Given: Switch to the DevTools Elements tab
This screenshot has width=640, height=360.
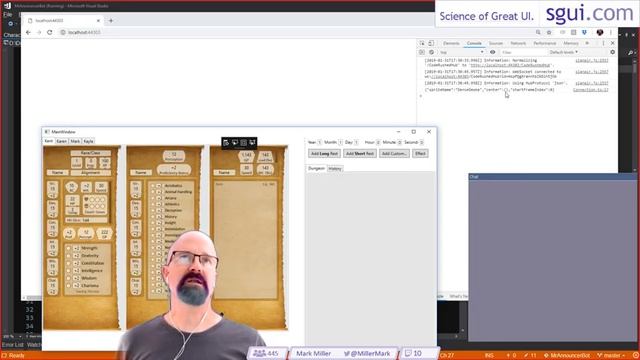Looking at the screenshot, I should click(x=451, y=43).
